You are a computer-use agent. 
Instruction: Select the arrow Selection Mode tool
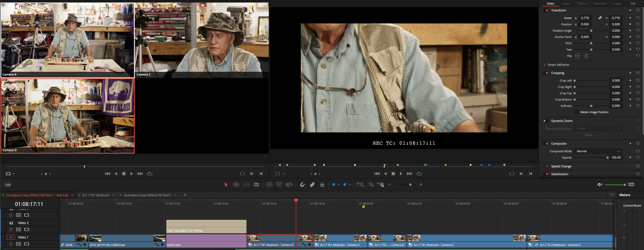(226, 185)
